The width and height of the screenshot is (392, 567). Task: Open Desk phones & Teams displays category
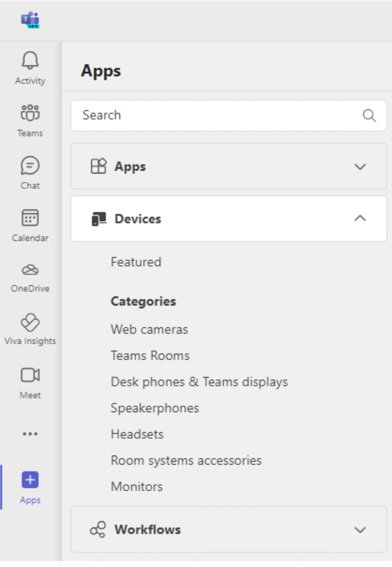[199, 382]
